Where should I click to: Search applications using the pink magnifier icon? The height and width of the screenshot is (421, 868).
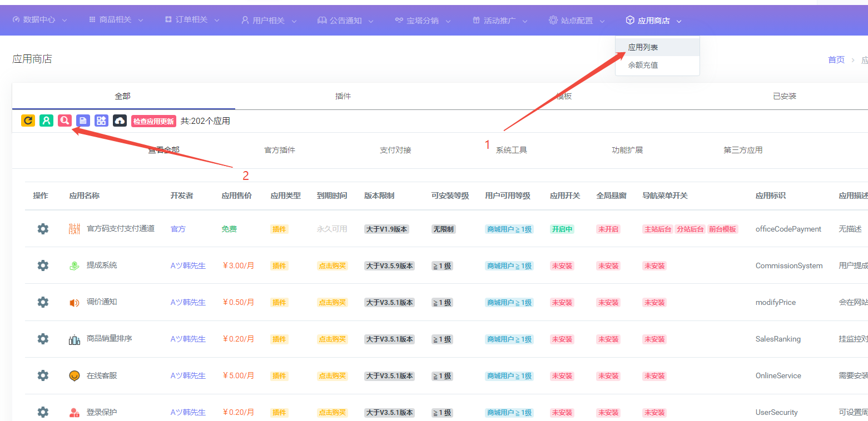pos(64,120)
